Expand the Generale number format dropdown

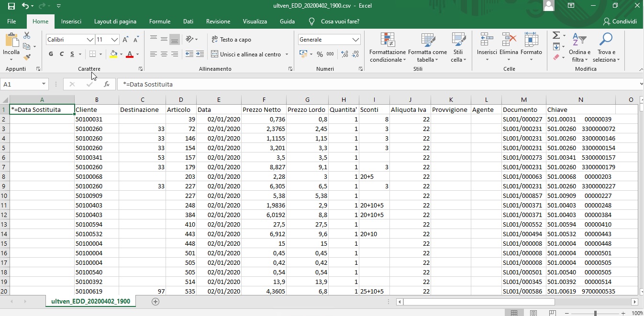355,40
